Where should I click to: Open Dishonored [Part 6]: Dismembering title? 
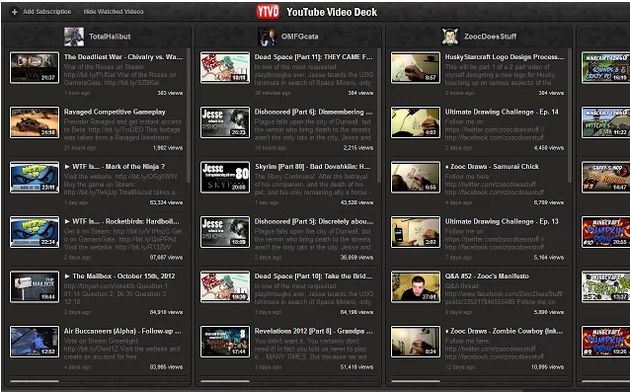click(313, 112)
